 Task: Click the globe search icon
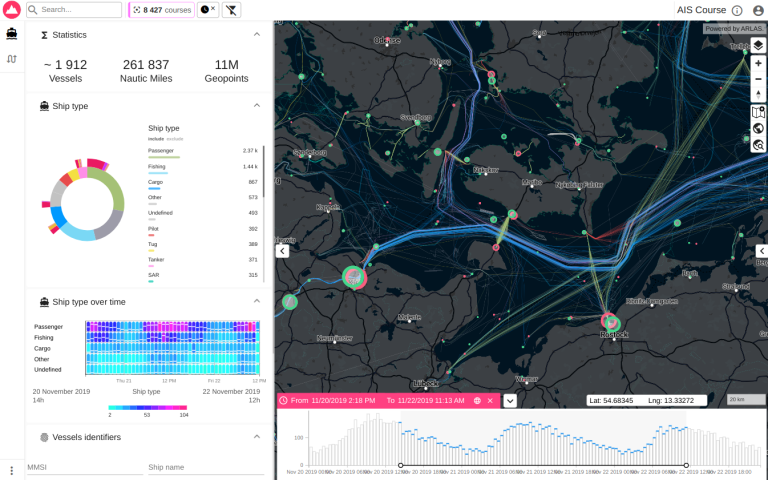[758, 145]
